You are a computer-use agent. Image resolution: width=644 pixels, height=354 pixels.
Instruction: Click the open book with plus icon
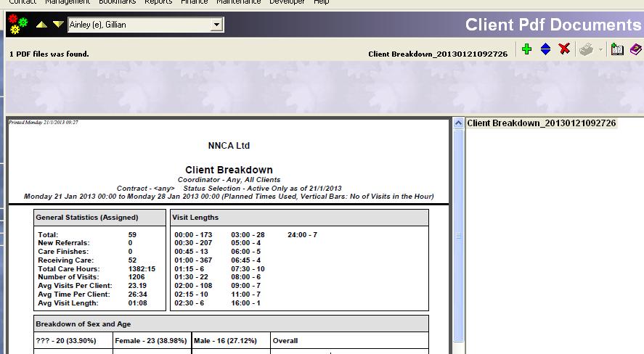[x=617, y=49]
